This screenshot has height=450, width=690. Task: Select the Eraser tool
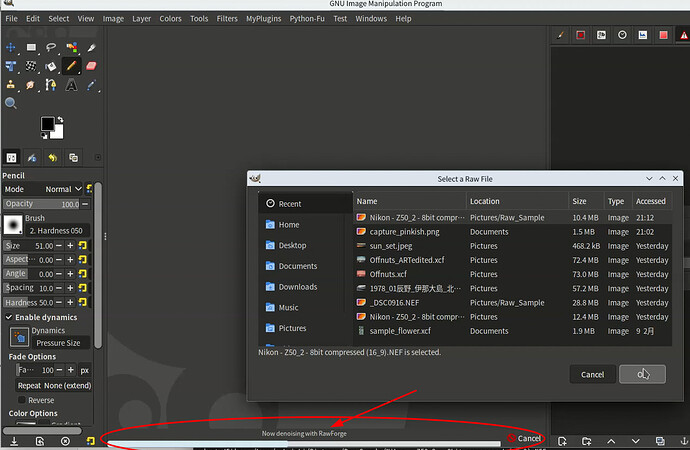[x=92, y=66]
